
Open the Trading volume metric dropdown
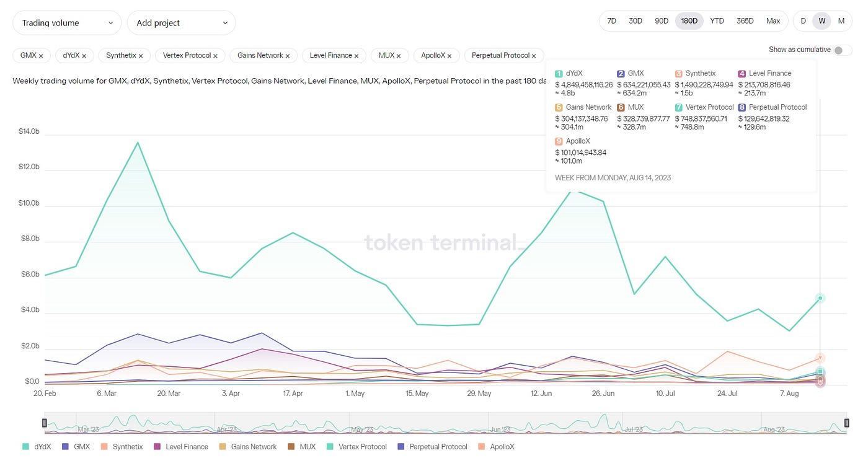pyautogui.click(x=67, y=23)
